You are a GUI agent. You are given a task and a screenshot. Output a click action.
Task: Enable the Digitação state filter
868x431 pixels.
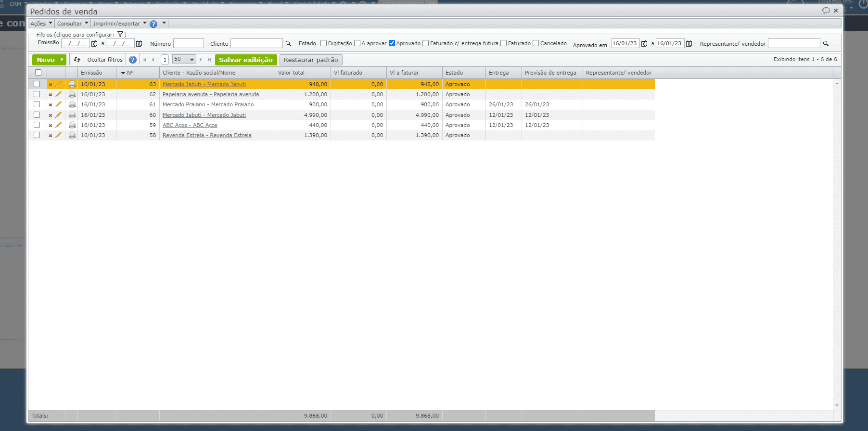tap(324, 43)
